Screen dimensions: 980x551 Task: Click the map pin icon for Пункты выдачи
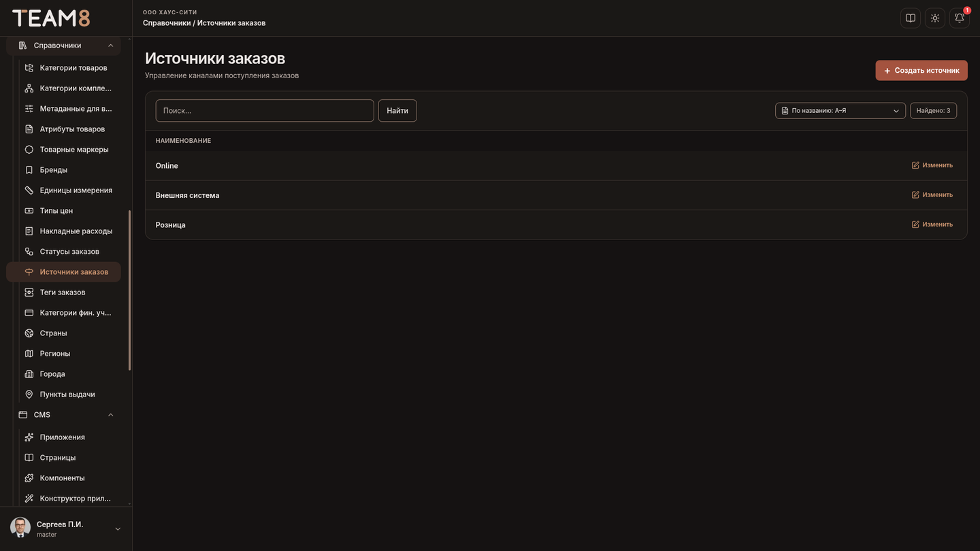(29, 395)
